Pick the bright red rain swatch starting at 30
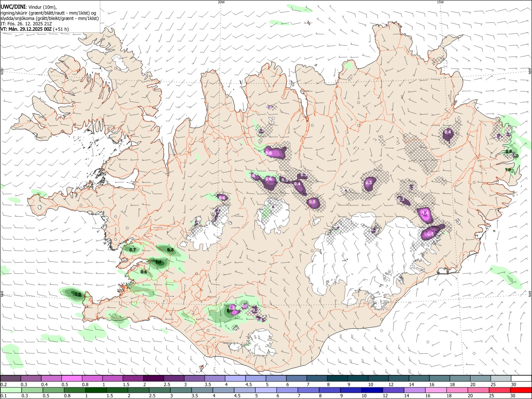 pyautogui.click(x=521, y=390)
